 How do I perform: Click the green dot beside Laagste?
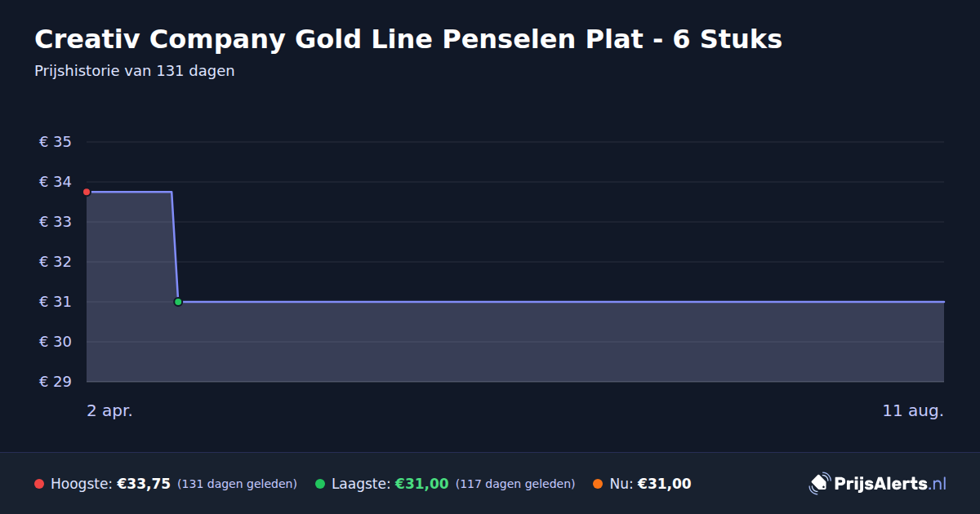[x=320, y=484]
